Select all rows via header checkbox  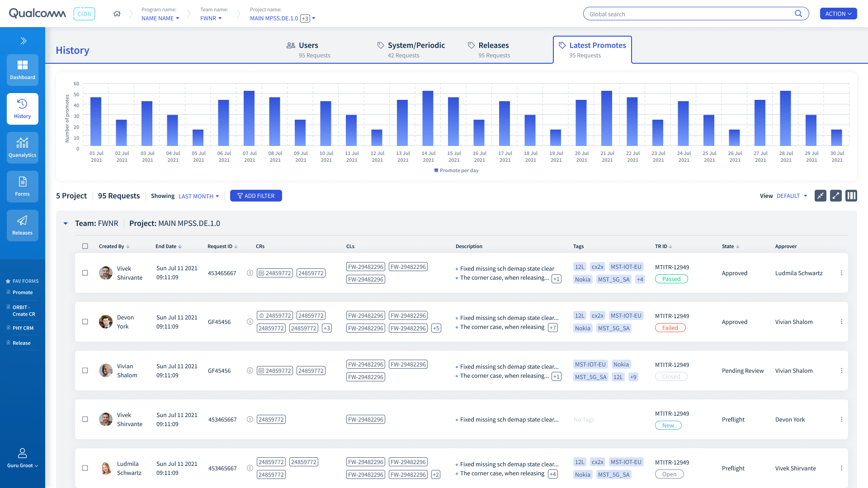tap(85, 246)
